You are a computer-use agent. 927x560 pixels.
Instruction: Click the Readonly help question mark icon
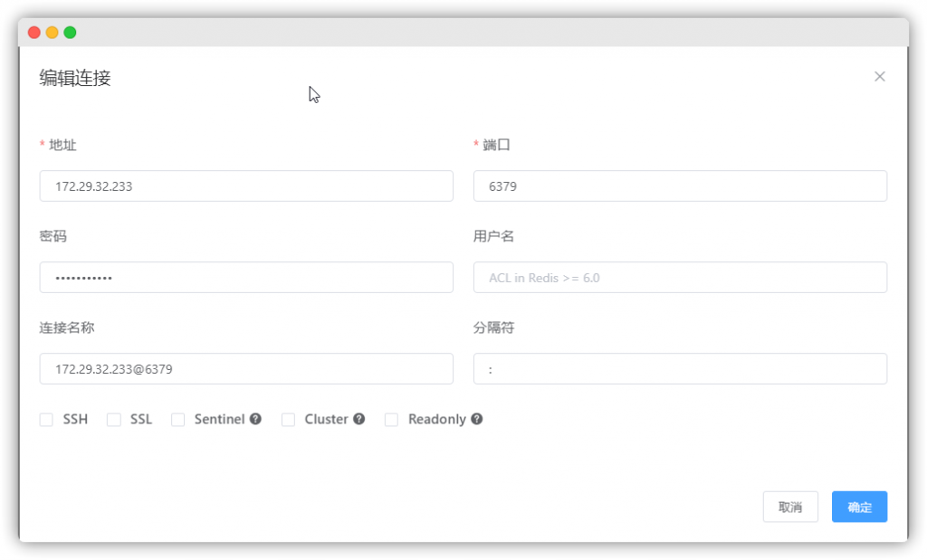point(476,420)
